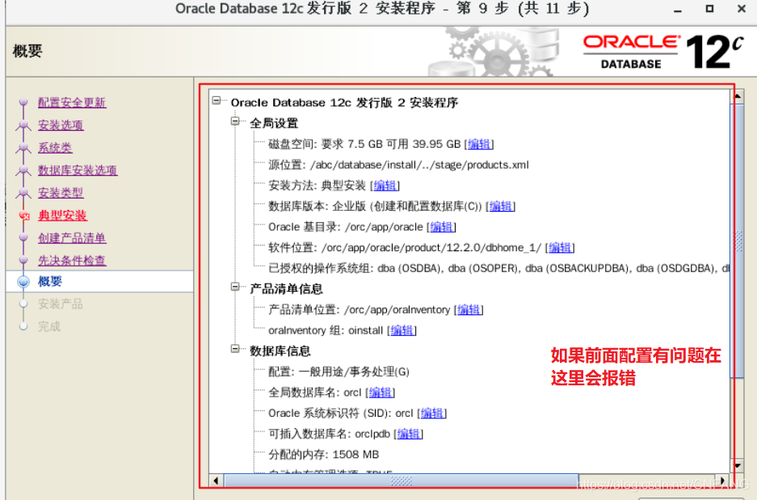
Task: Select the 全局设置 tree label
Action: point(274,124)
